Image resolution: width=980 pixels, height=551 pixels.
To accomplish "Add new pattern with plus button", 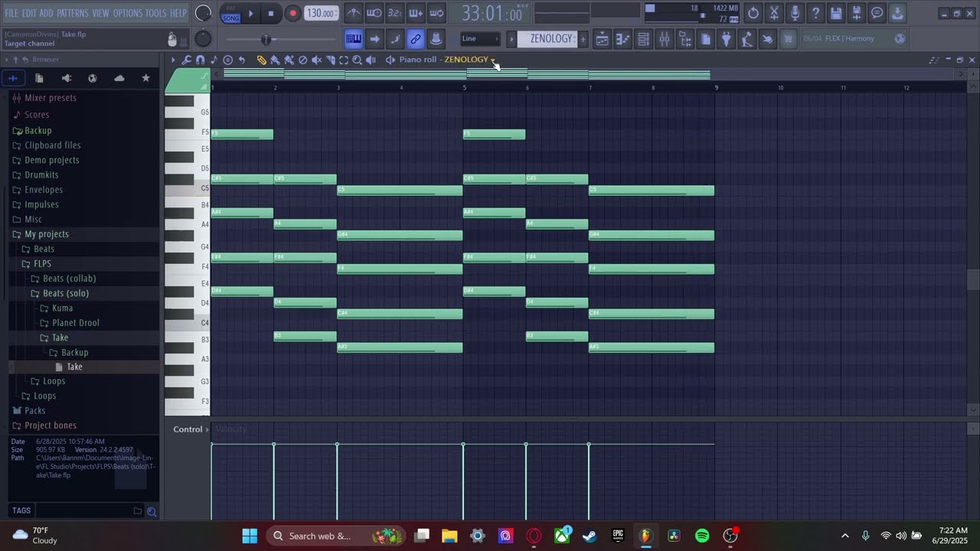I will point(583,39).
